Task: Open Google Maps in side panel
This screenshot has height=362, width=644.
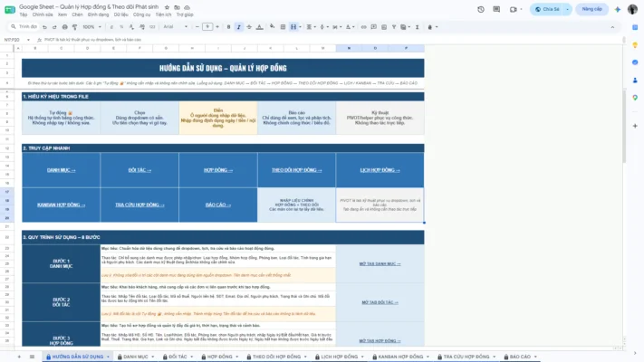Action: point(635,98)
